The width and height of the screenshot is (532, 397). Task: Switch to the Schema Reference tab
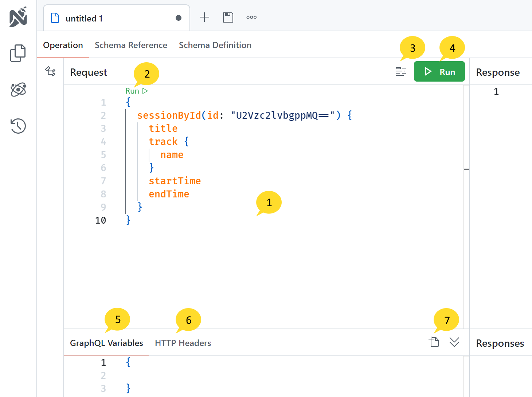tap(131, 45)
